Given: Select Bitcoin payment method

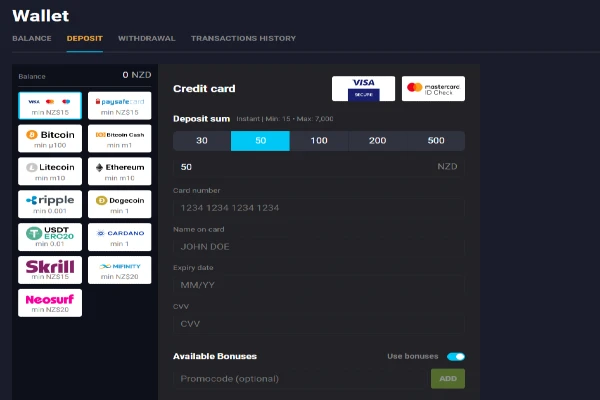Looking at the screenshot, I should point(50,138).
